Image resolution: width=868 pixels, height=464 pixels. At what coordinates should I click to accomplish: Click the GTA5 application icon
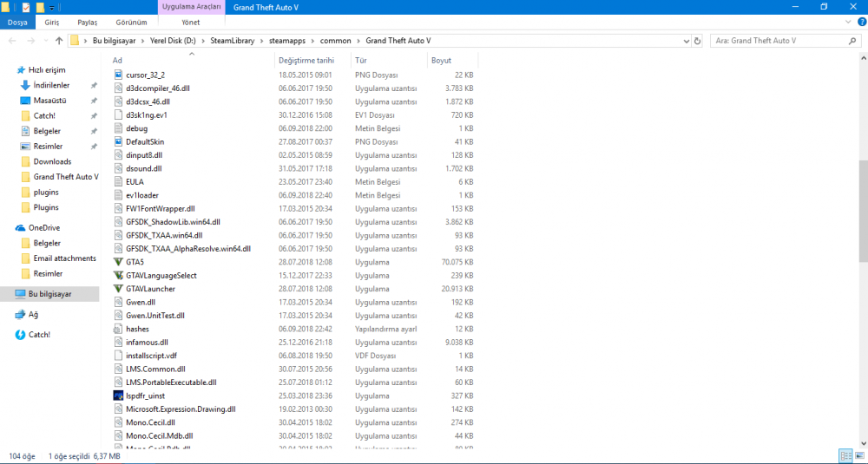(x=118, y=262)
